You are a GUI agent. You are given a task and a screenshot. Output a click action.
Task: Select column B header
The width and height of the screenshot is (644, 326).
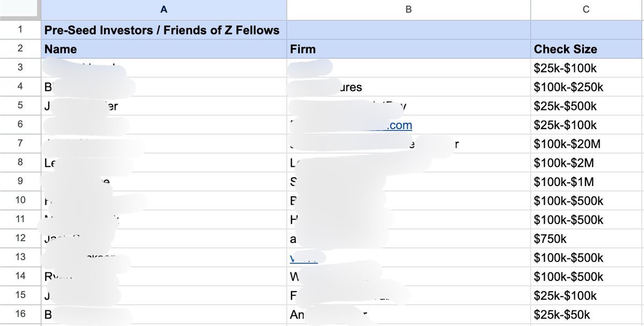tap(408, 9)
